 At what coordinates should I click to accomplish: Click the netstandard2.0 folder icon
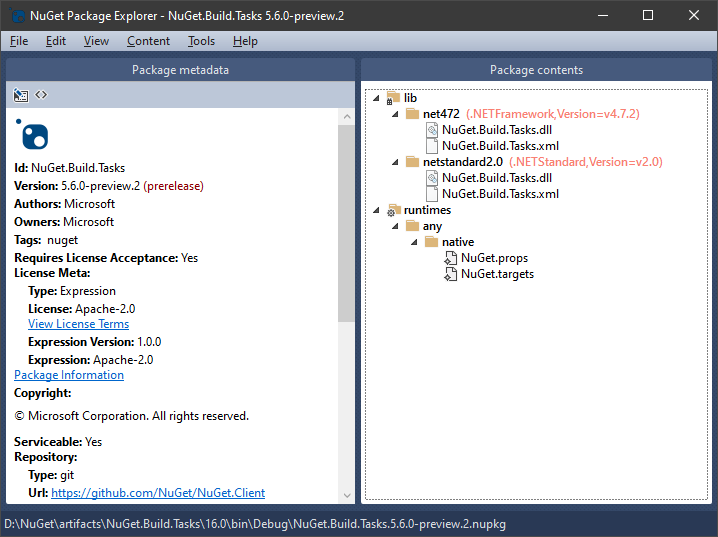click(x=413, y=162)
